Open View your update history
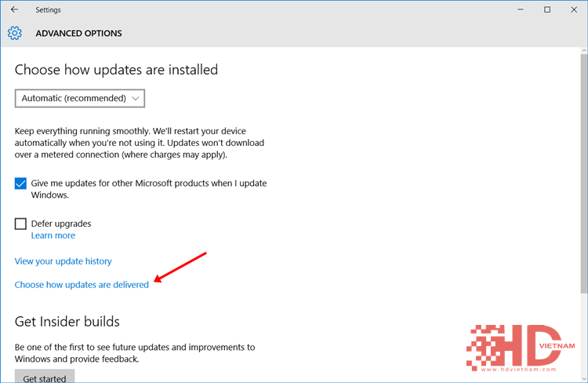Viewport: 588px width, 383px height. 63,261
